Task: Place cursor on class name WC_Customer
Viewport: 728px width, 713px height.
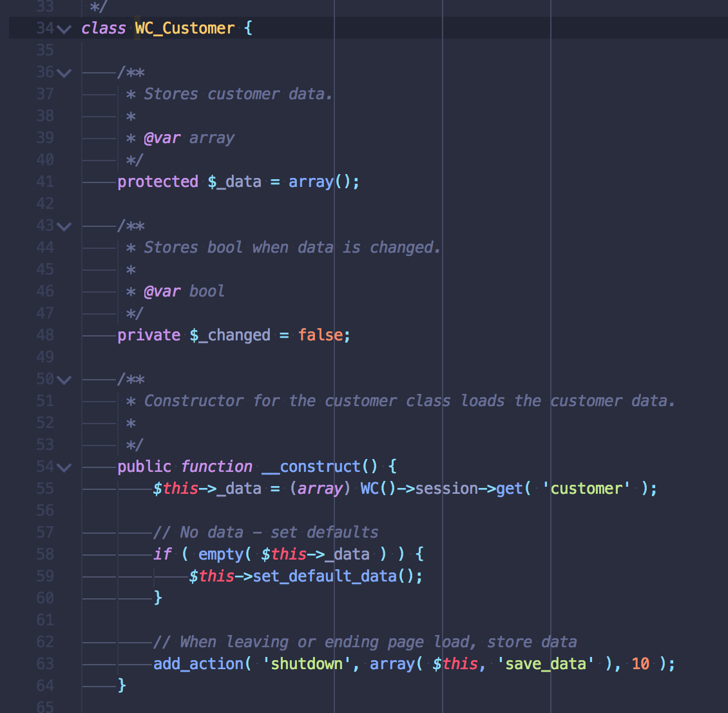Action: [x=185, y=28]
